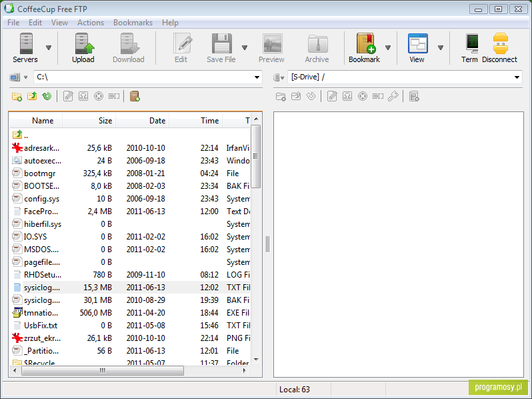The height and width of the screenshot is (399, 532).
Task: Create new folder in remote pane
Action: click(x=281, y=97)
